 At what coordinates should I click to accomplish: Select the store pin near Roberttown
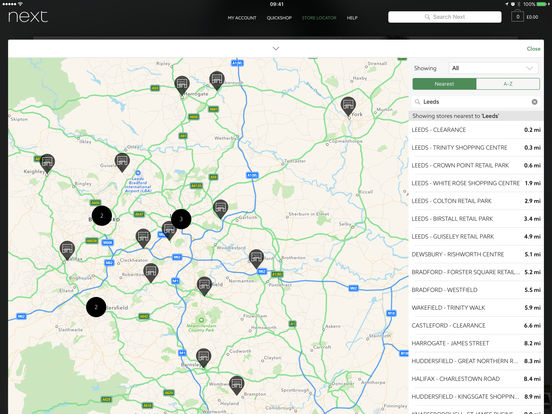click(x=151, y=272)
